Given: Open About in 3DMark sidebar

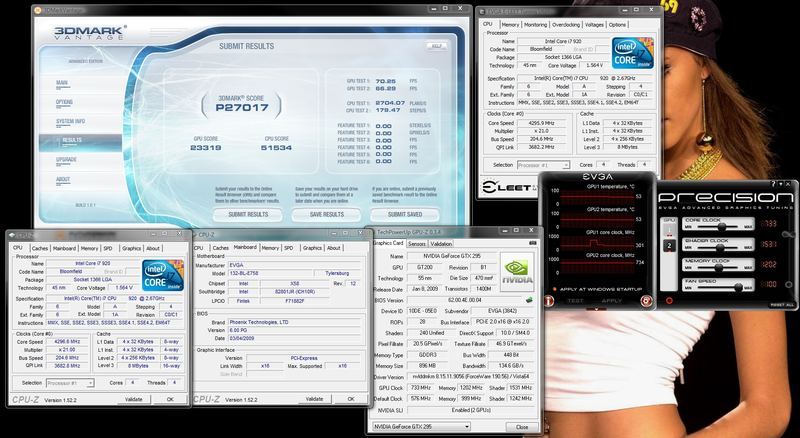Looking at the screenshot, I should [x=63, y=179].
